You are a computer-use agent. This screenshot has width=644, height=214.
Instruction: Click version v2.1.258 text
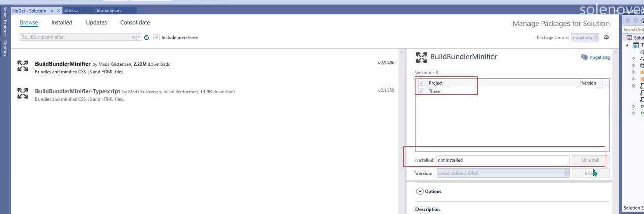point(386,90)
